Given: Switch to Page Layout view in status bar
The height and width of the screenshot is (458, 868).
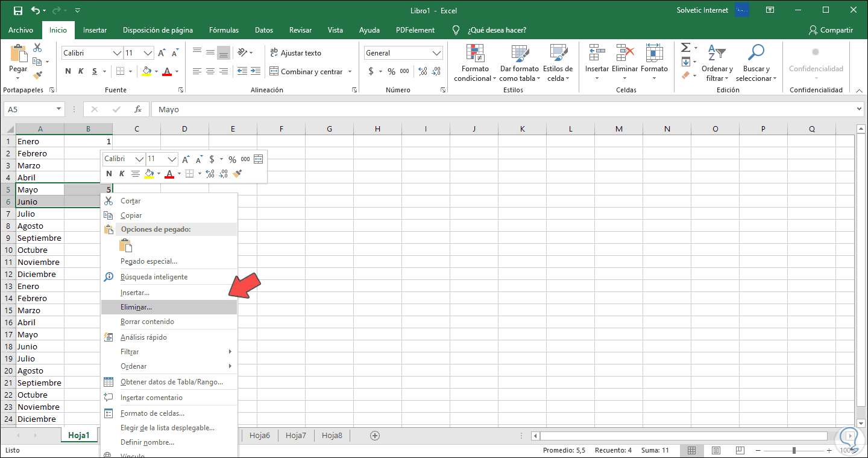Looking at the screenshot, I should 715,450.
